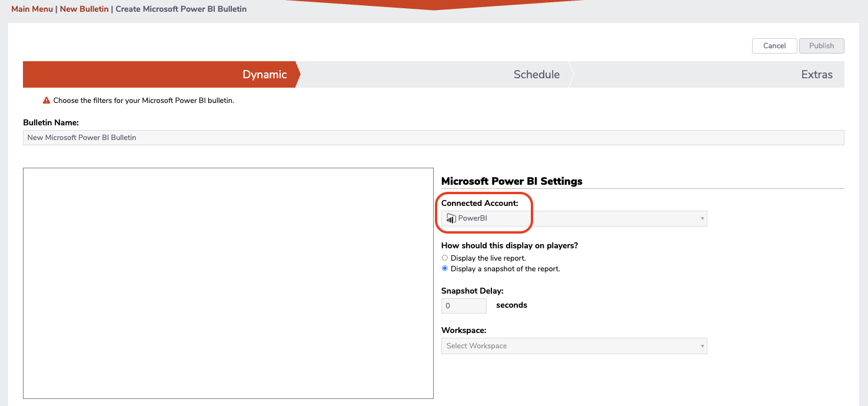This screenshot has width=868, height=406.
Task: Click the 'Bulletin Name:' label
Action: pos(51,122)
